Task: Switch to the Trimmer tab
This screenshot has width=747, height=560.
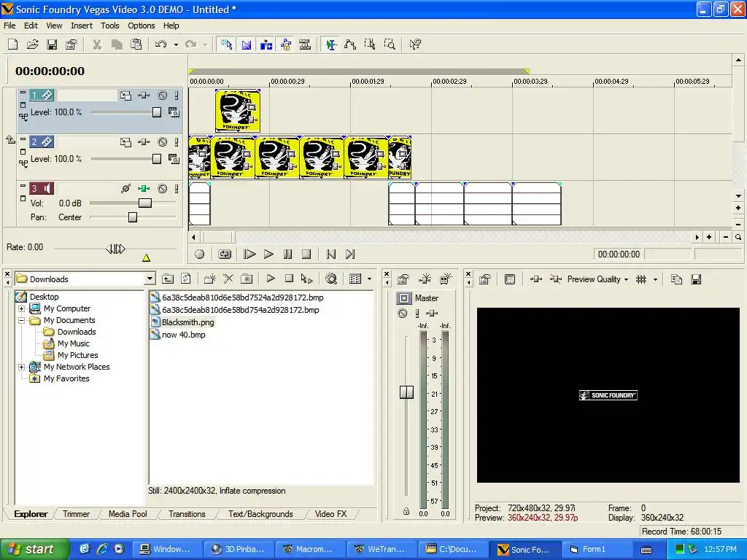Action: (76, 514)
